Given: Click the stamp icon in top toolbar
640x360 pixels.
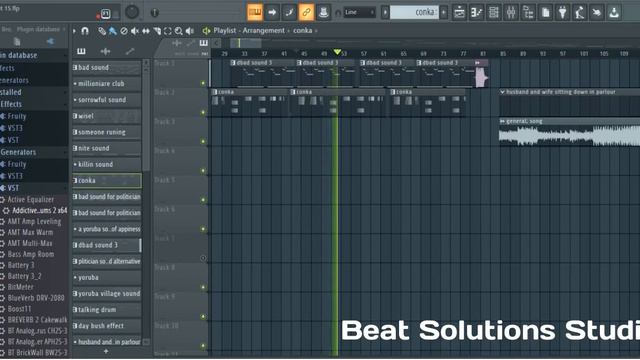Looking at the screenshot, I should click(x=323, y=12).
